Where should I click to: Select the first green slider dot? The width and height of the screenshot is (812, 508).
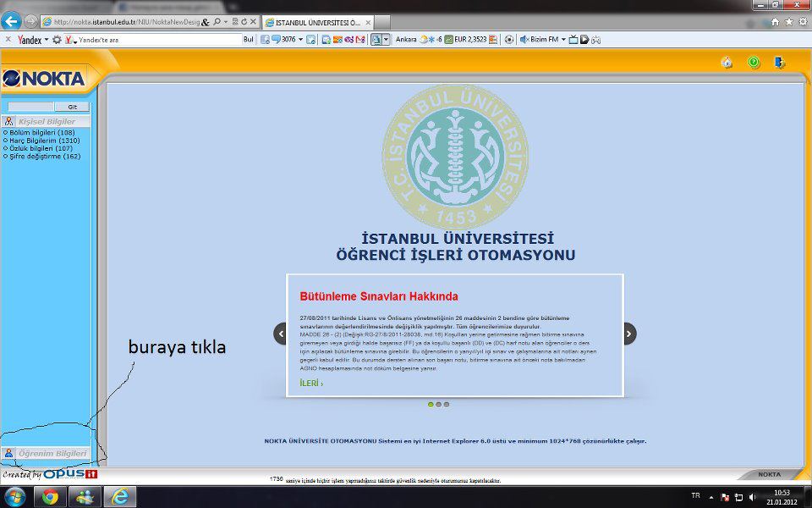point(431,405)
